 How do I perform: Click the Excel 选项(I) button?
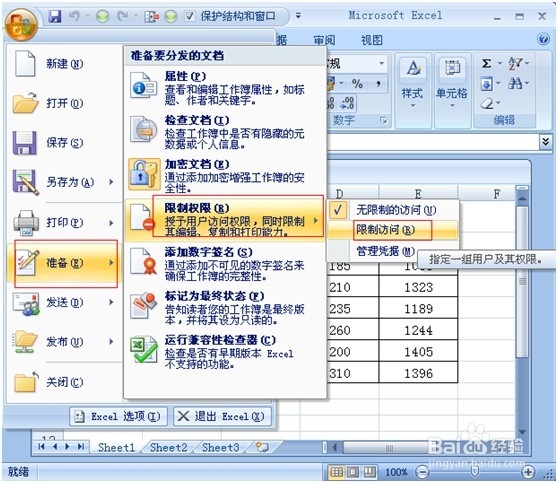click(x=118, y=416)
